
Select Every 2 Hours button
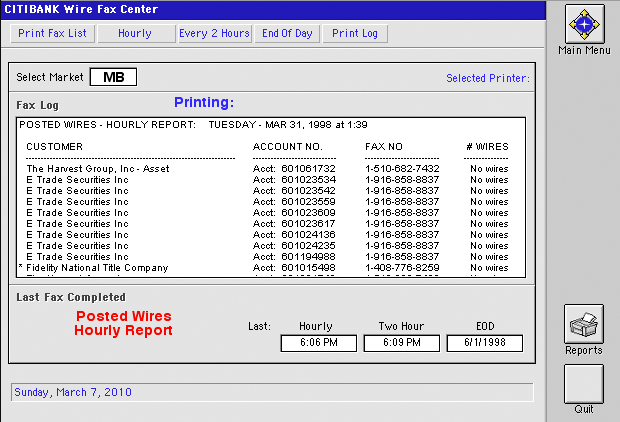point(214,33)
